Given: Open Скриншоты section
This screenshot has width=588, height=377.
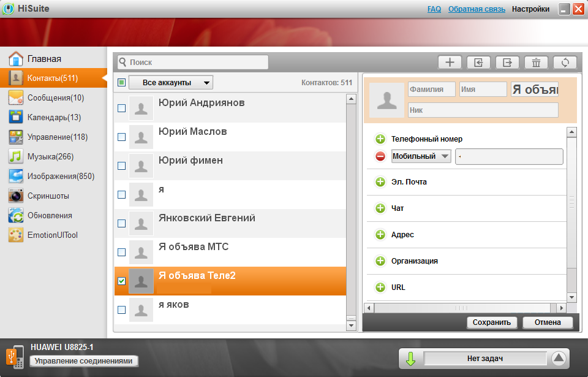Looking at the screenshot, I should tap(54, 196).
